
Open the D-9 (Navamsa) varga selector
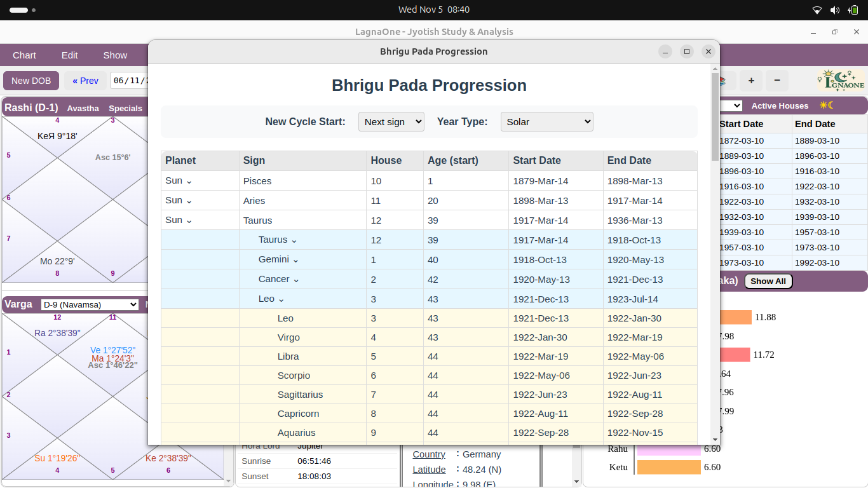tap(88, 304)
